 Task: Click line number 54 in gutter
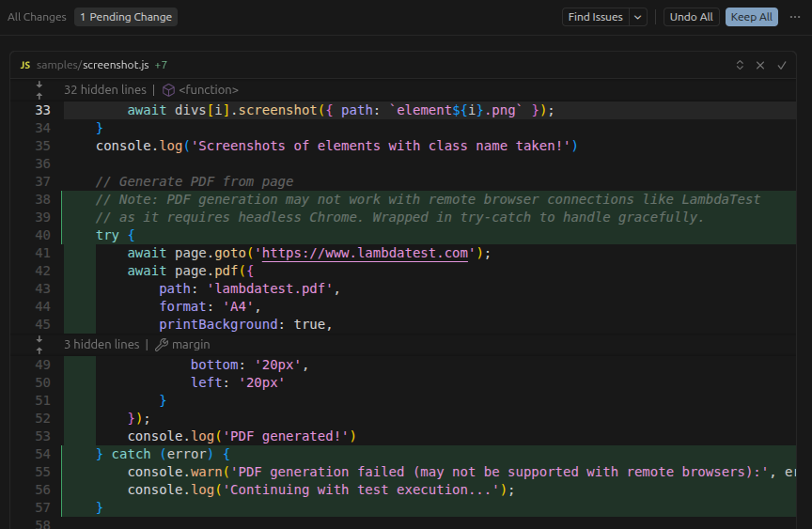click(43, 455)
